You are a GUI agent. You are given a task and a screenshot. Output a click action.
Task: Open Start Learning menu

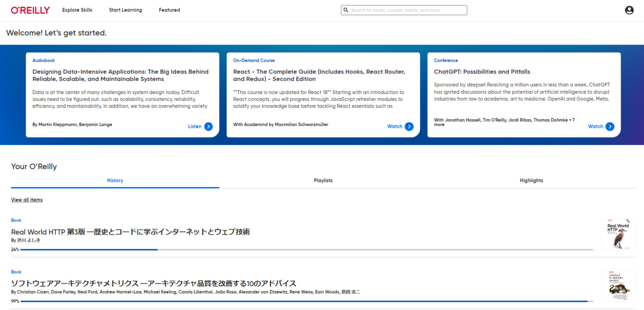pos(126,10)
